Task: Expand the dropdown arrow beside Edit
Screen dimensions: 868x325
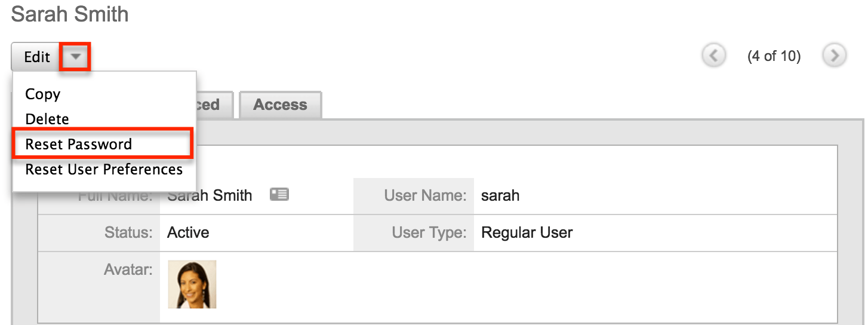Action: (x=75, y=57)
